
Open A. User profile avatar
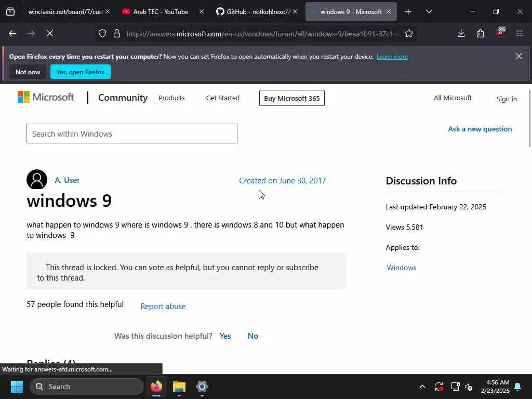pyautogui.click(x=37, y=179)
